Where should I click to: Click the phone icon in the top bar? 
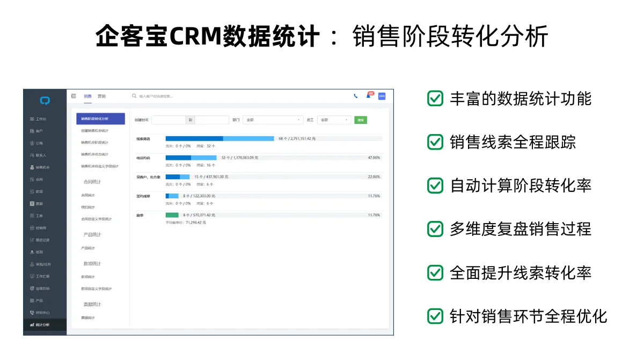tap(355, 96)
